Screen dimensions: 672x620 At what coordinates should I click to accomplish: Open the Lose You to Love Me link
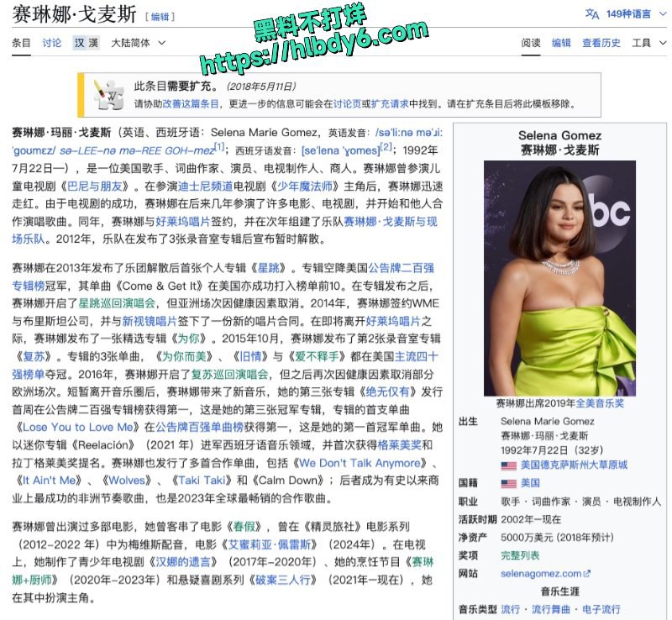(78, 428)
